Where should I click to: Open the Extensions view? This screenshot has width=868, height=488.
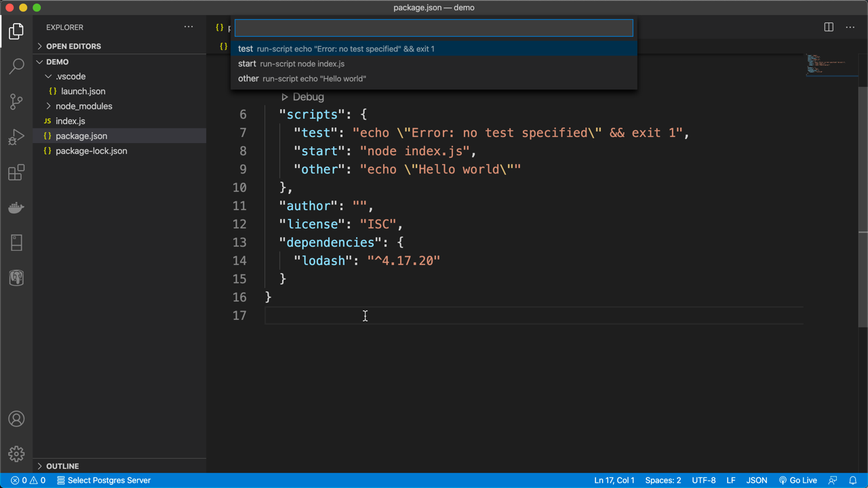tap(16, 172)
